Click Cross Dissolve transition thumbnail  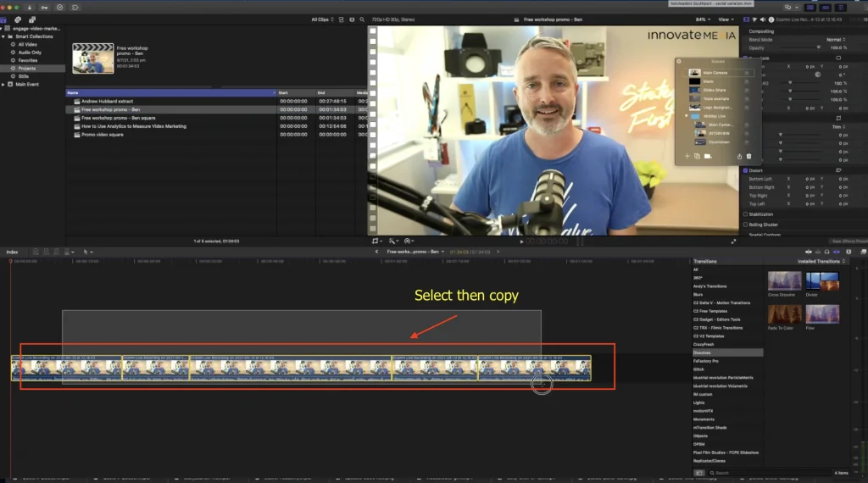(x=784, y=281)
